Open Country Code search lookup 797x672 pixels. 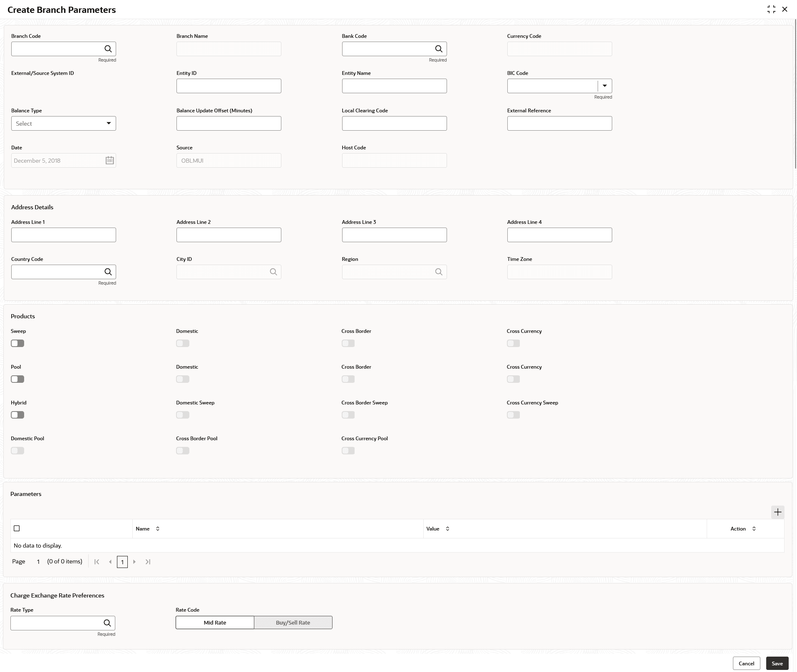click(x=108, y=272)
